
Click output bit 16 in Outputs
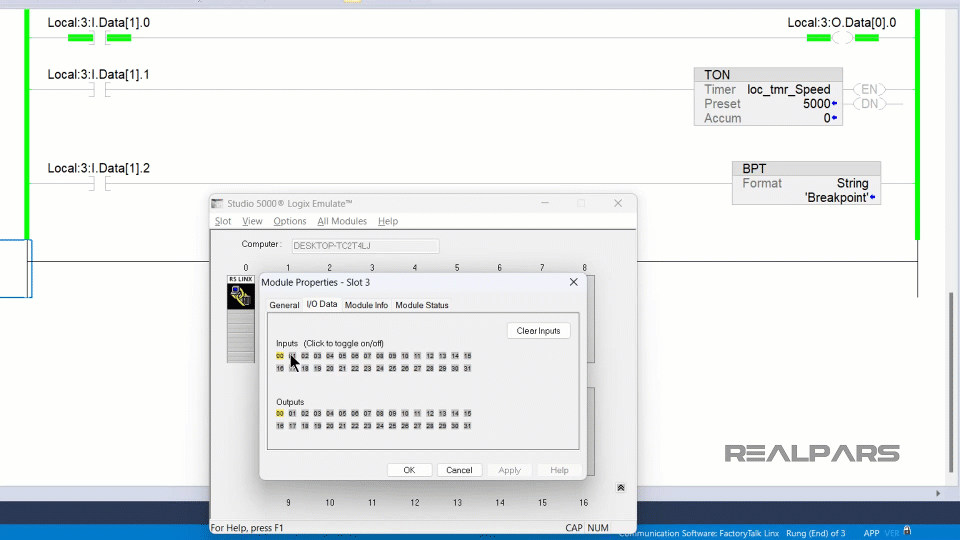(x=280, y=426)
